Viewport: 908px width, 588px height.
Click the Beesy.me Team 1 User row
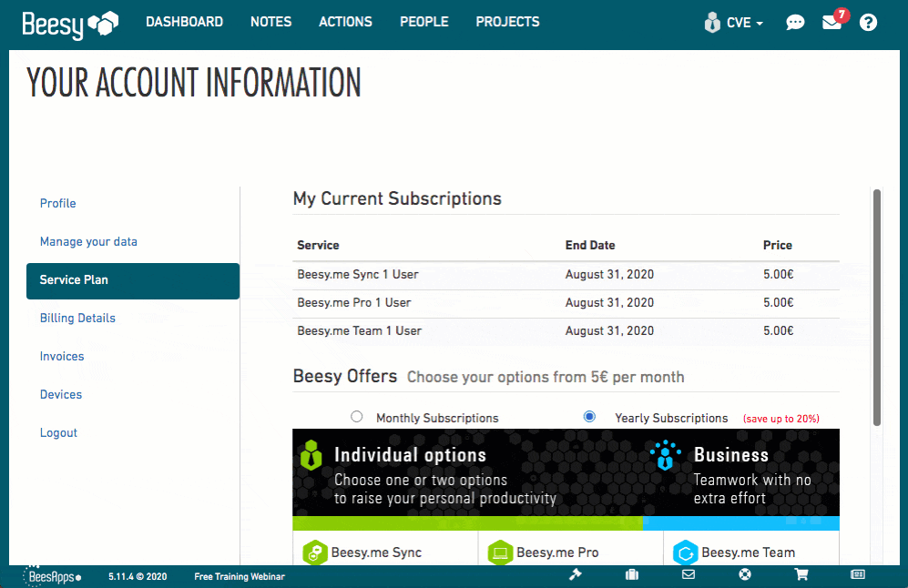pyautogui.click(x=566, y=331)
